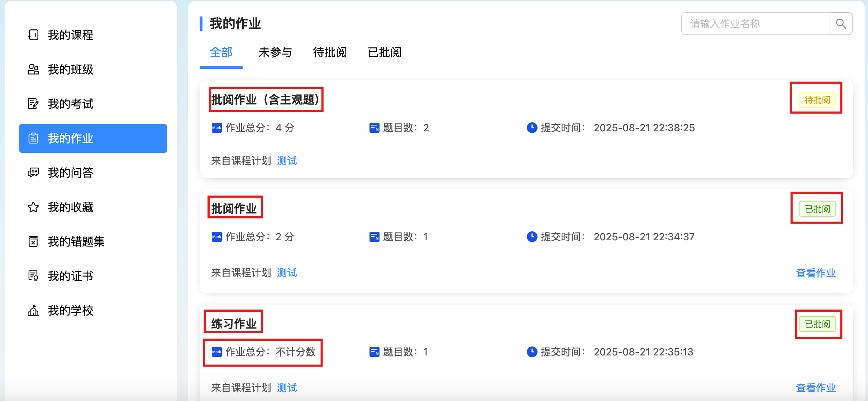Open 我的学校 in the sidebar

coord(70,311)
